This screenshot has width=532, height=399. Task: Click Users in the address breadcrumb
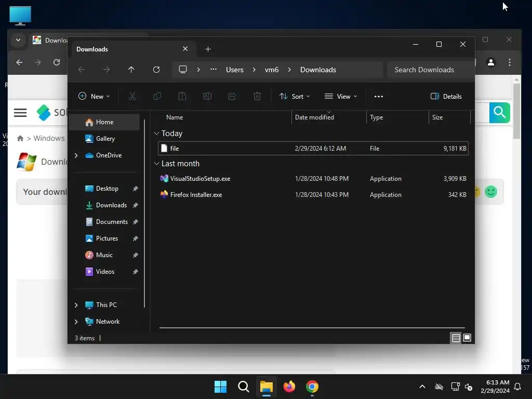pos(235,70)
